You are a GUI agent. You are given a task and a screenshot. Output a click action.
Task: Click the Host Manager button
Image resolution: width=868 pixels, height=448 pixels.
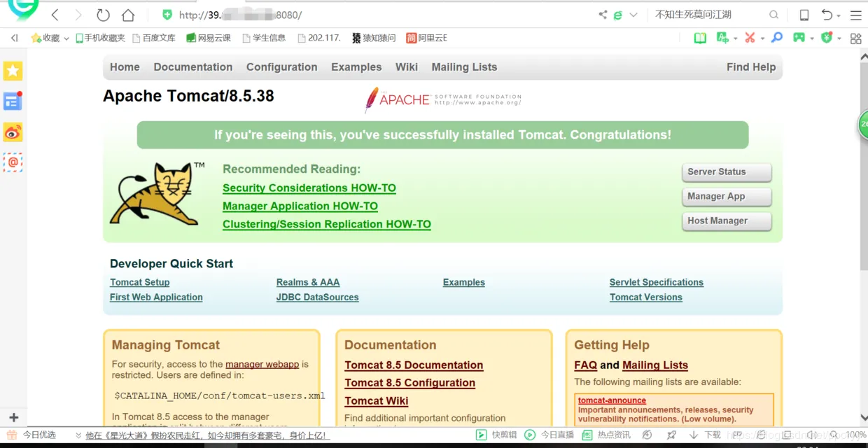[x=727, y=221]
